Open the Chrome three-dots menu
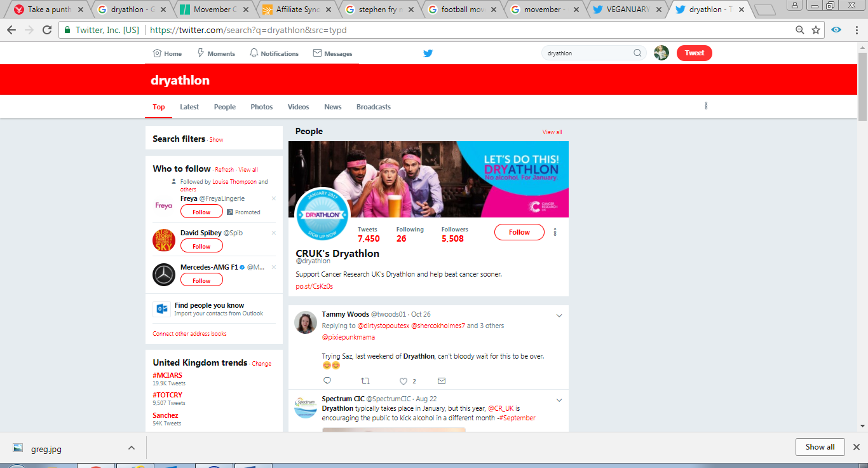868x468 pixels. [856, 30]
